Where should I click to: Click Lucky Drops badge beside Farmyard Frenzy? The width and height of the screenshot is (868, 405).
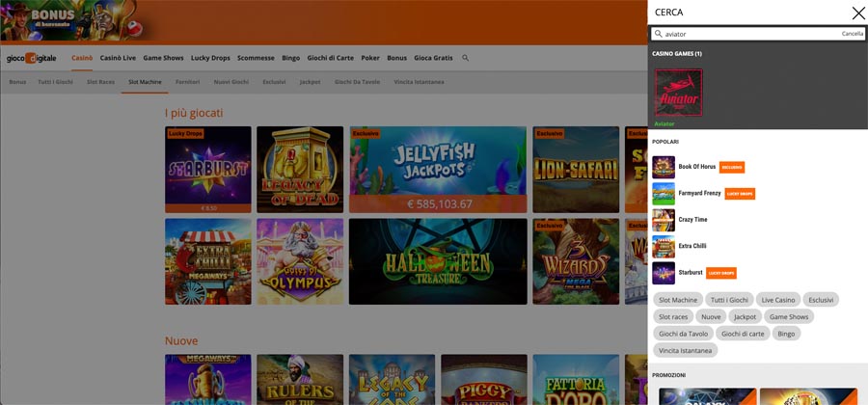click(740, 194)
